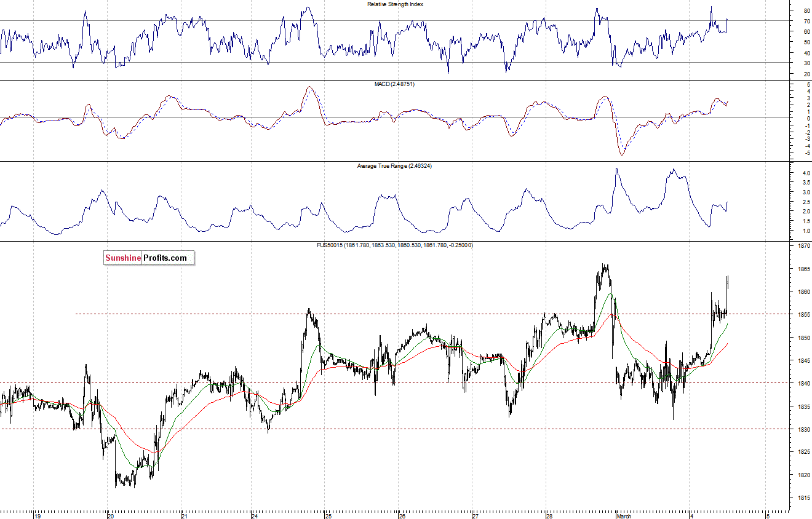Click the 50 label on RSI axis
The image size is (812, 519).
click(x=806, y=42)
